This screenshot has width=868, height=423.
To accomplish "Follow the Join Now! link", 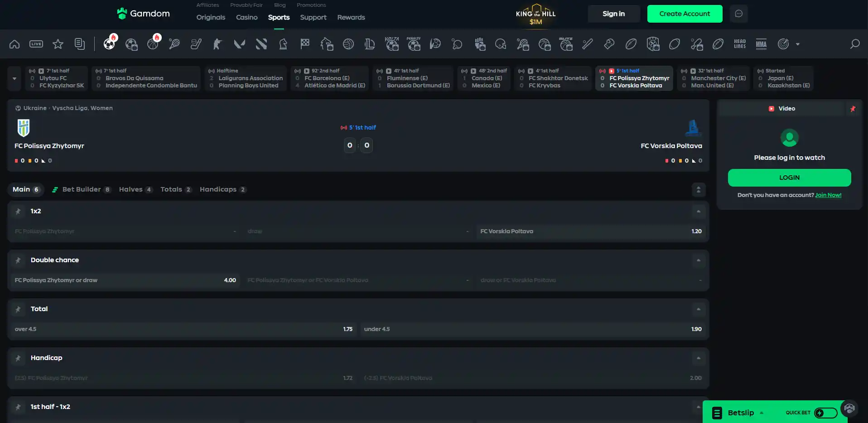I will click(828, 195).
